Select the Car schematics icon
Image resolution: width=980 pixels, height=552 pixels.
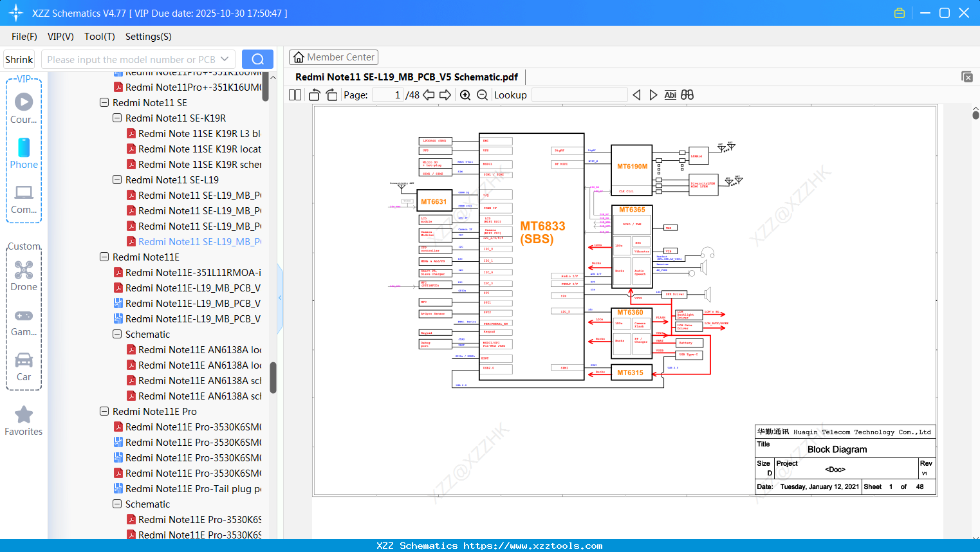point(24,360)
